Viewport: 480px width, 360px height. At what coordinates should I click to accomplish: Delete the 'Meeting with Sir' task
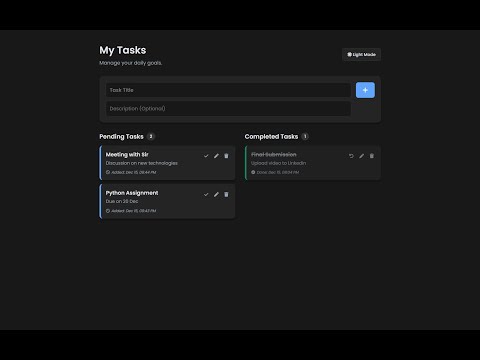point(226,156)
